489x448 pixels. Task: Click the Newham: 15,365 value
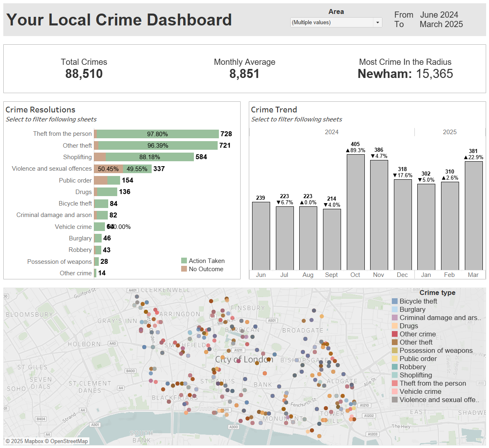405,74
